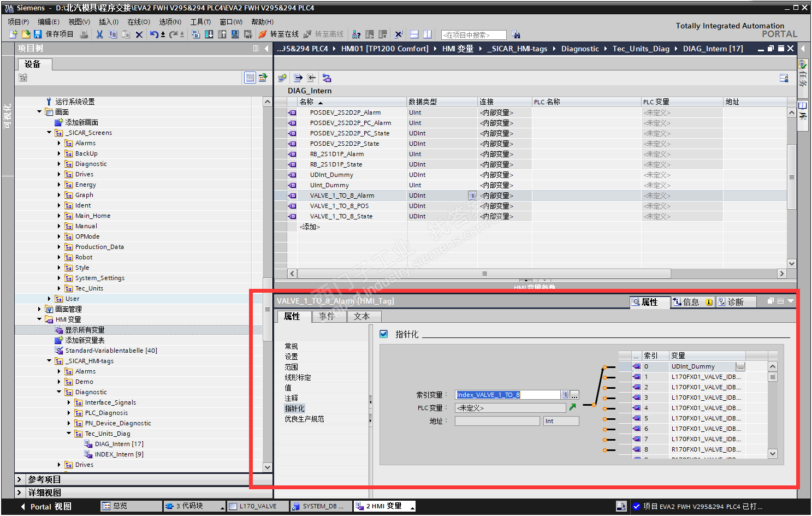Split editor space horizontally
This screenshot has height=516, width=812.
click(414, 34)
